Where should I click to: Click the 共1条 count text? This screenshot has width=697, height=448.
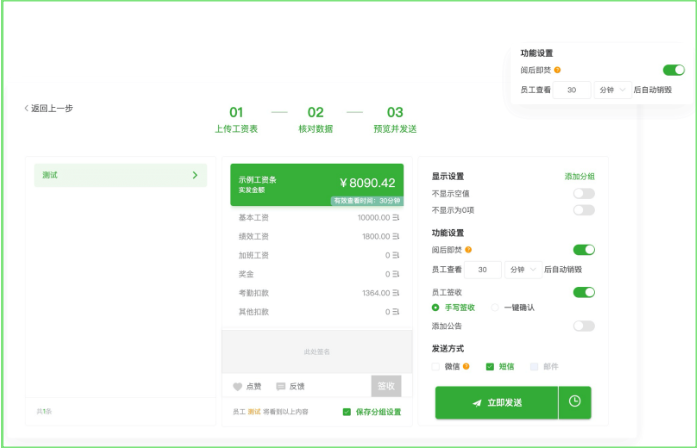point(44,412)
